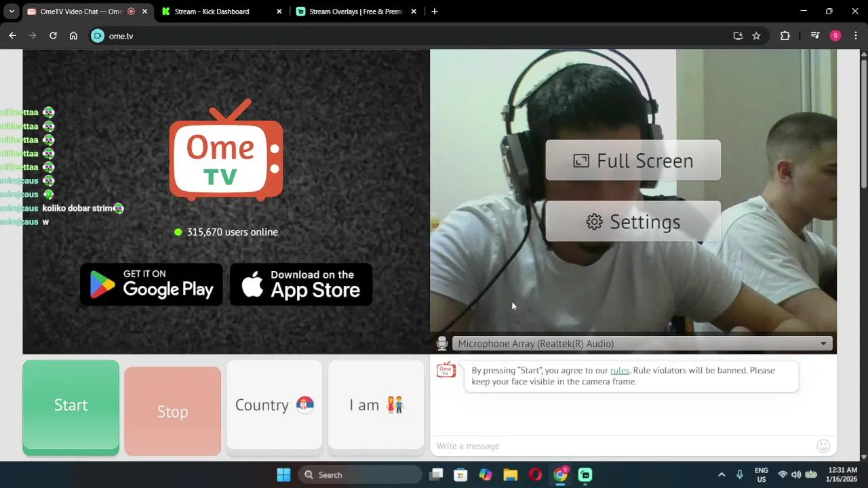This screenshot has height=488, width=868.
Task: Click the OmeTV logo
Action: tap(226, 150)
